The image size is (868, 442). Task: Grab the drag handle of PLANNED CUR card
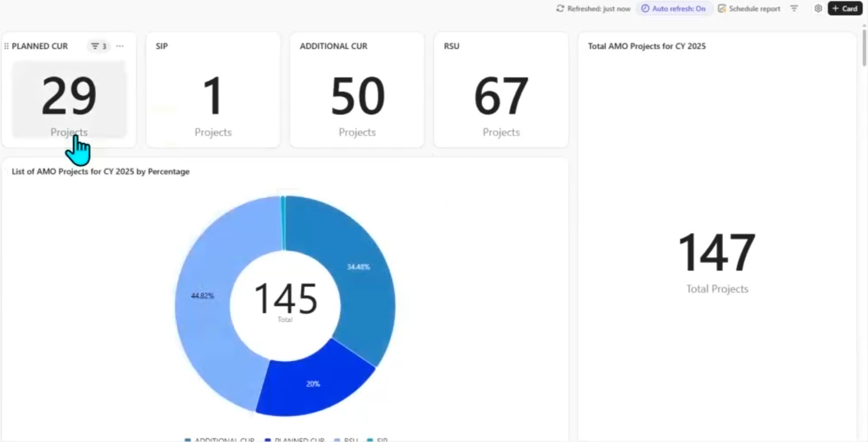6,46
